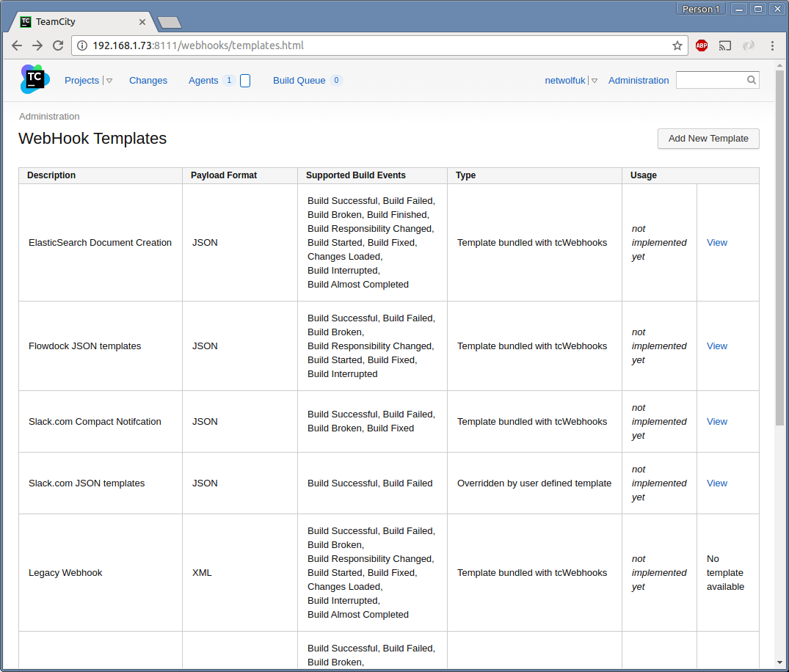
Task: Click the Cast icon in toolbar
Action: pyautogui.click(x=725, y=45)
